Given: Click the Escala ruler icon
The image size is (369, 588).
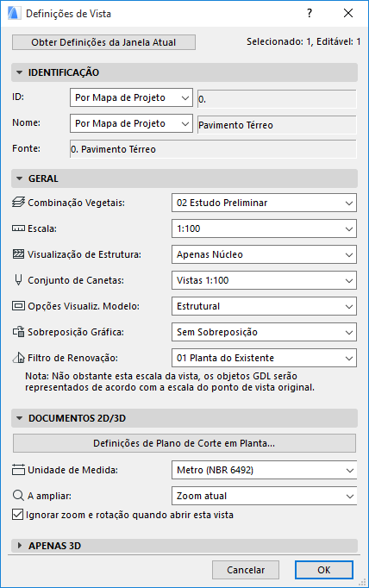Looking at the screenshot, I should coord(18,228).
